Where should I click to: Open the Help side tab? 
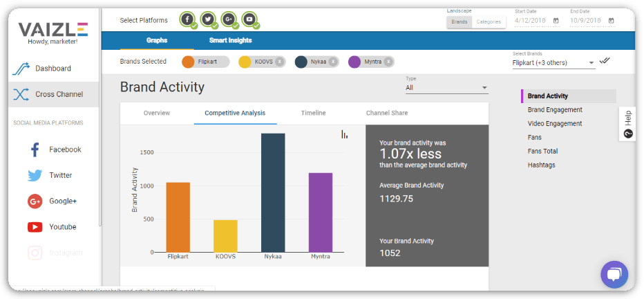pos(627,124)
